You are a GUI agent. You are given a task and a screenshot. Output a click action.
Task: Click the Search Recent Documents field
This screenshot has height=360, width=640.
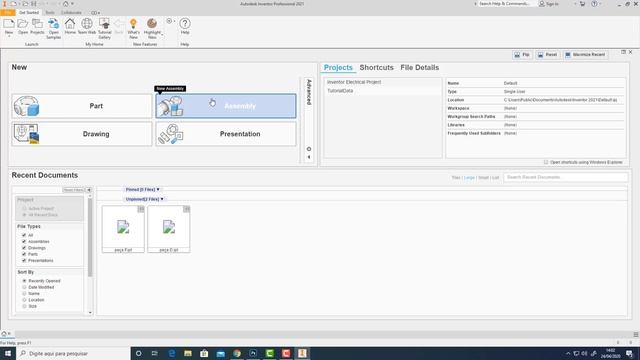(566, 178)
